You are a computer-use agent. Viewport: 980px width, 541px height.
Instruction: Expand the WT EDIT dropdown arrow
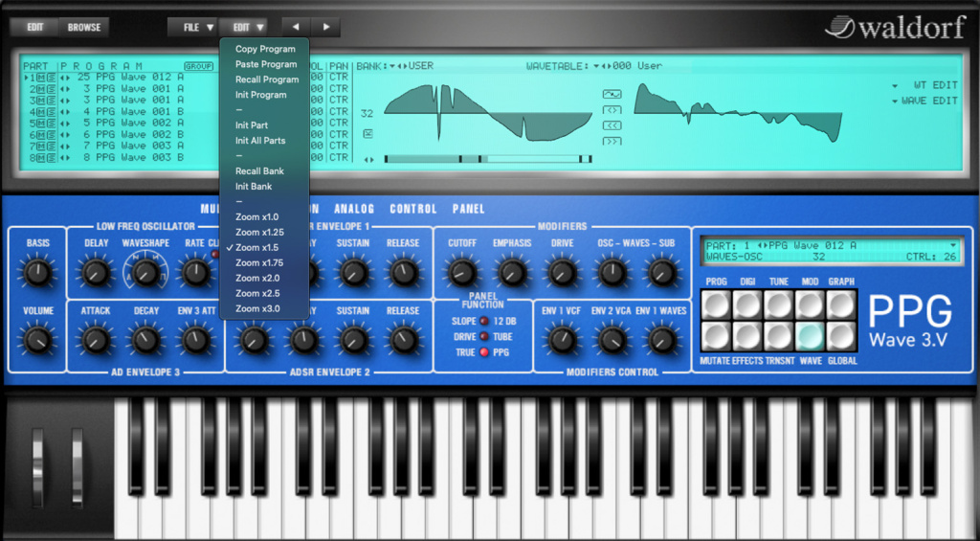click(894, 85)
